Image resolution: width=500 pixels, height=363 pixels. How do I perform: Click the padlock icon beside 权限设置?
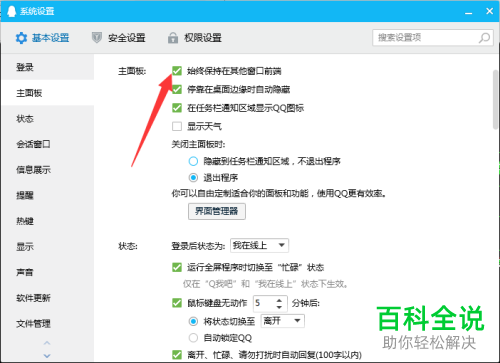tap(173, 38)
